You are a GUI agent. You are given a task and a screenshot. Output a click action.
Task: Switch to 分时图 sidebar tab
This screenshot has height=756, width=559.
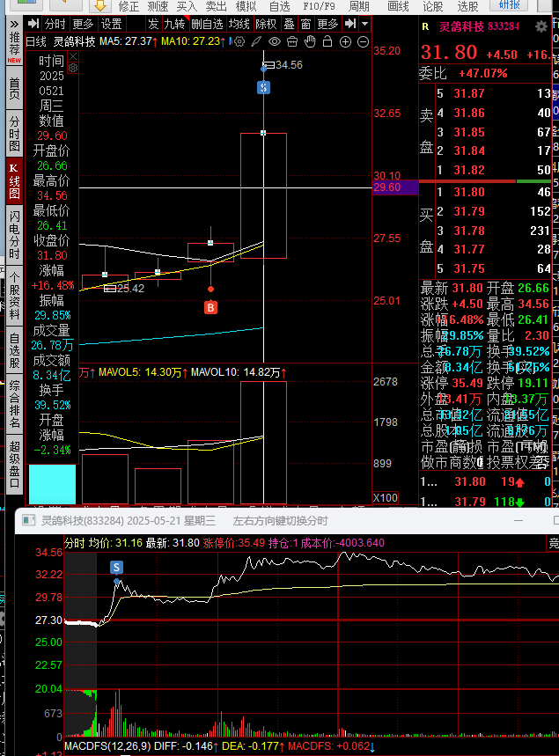click(14, 134)
